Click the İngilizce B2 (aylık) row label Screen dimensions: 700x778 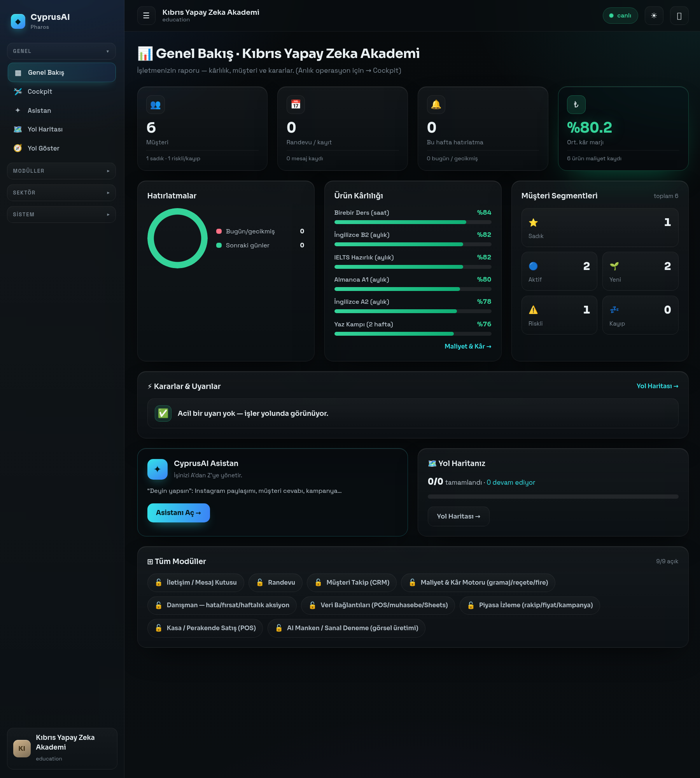(362, 235)
